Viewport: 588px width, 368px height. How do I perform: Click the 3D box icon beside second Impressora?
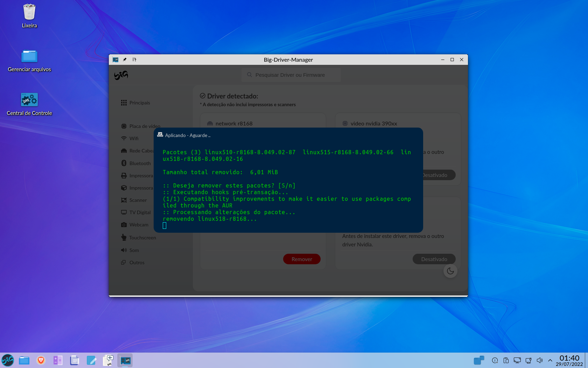(x=124, y=188)
